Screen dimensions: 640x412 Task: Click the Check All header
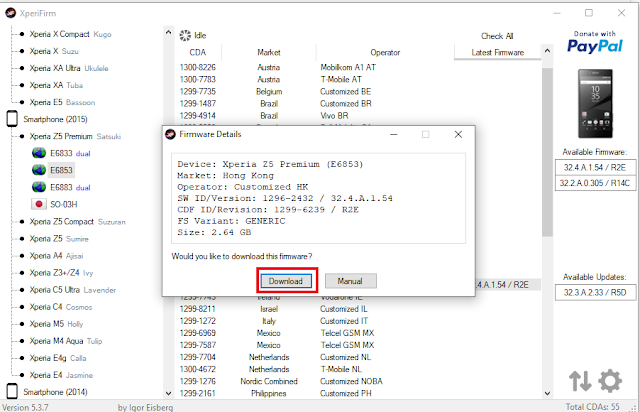[497, 36]
